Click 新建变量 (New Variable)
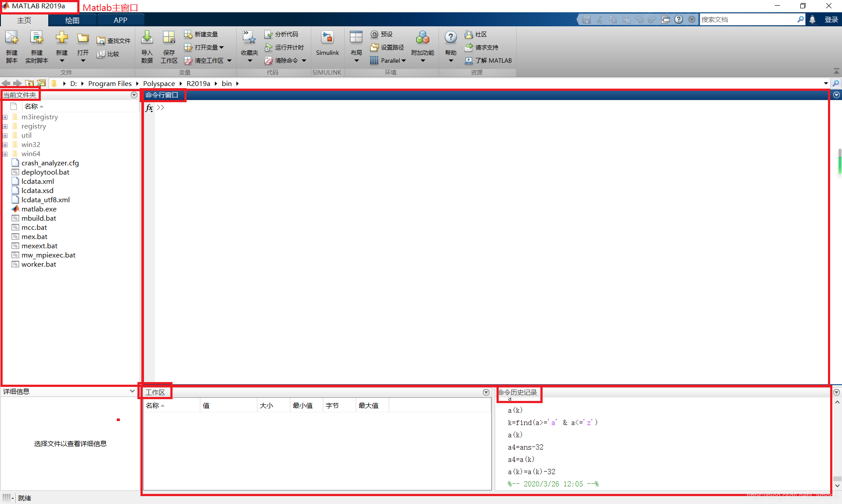Image resolution: width=842 pixels, height=504 pixels. click(x=201, y=34)
